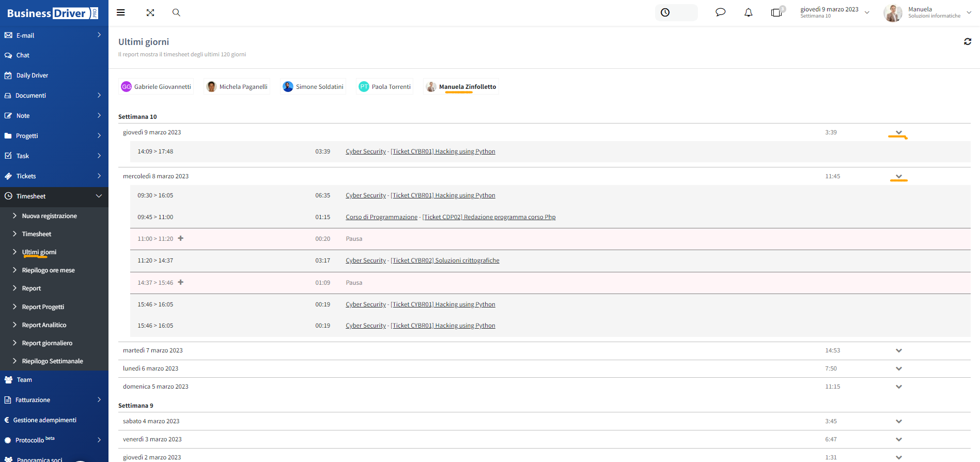Expand the E-mail sidebar submenu arrow
Viewport: 980px width, 462px height.
(x=99, y=35)
